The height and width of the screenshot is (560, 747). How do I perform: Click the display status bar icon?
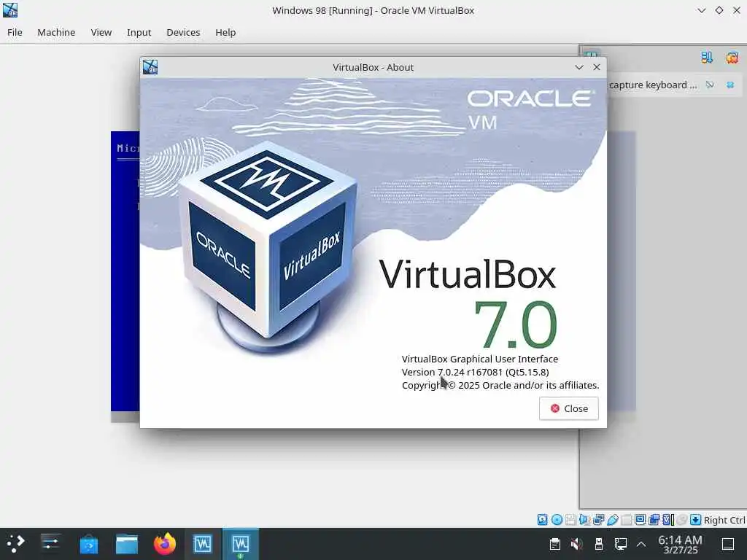click(640, 519)
